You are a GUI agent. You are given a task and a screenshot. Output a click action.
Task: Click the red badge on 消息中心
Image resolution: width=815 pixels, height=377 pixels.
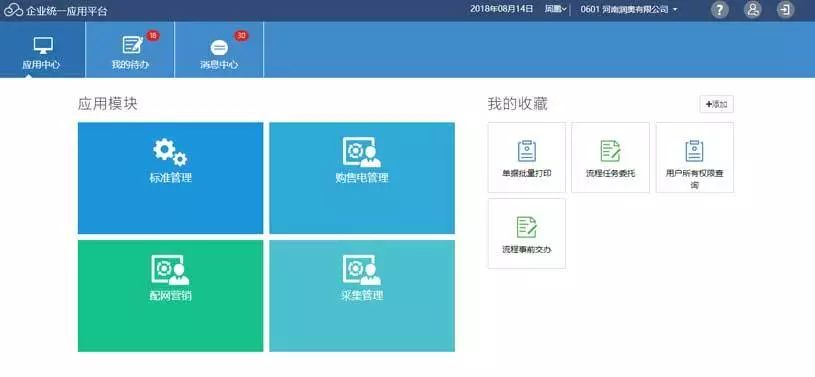(241, 35)
